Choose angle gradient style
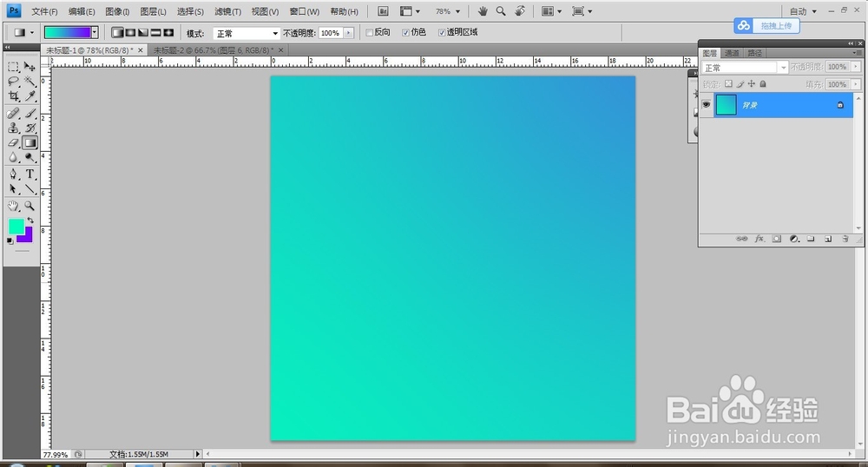This screenshot has height=467, width=868. tap(143, 33)
